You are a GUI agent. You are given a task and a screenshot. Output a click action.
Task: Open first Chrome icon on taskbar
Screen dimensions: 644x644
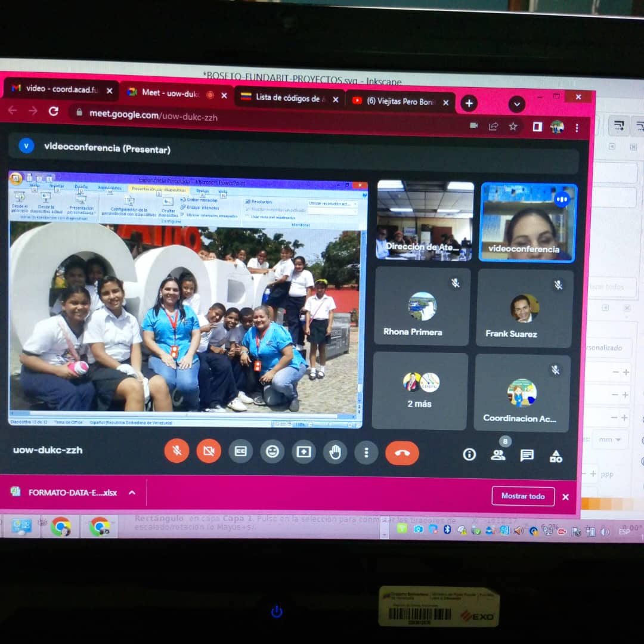pos(61,527)
